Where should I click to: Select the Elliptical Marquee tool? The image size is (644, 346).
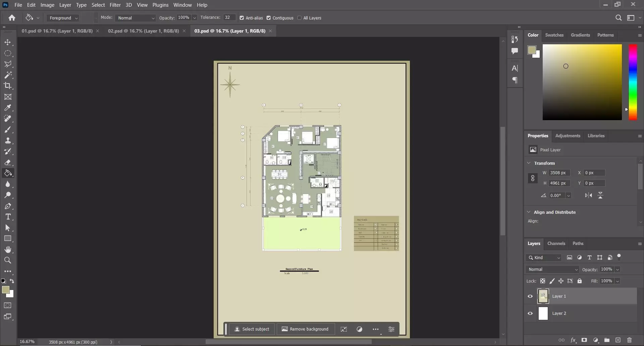click(8, 53)
